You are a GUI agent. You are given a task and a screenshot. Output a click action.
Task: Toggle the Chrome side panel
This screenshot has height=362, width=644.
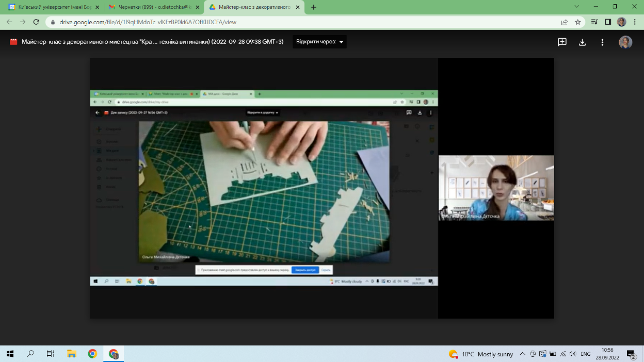(608, 22)
